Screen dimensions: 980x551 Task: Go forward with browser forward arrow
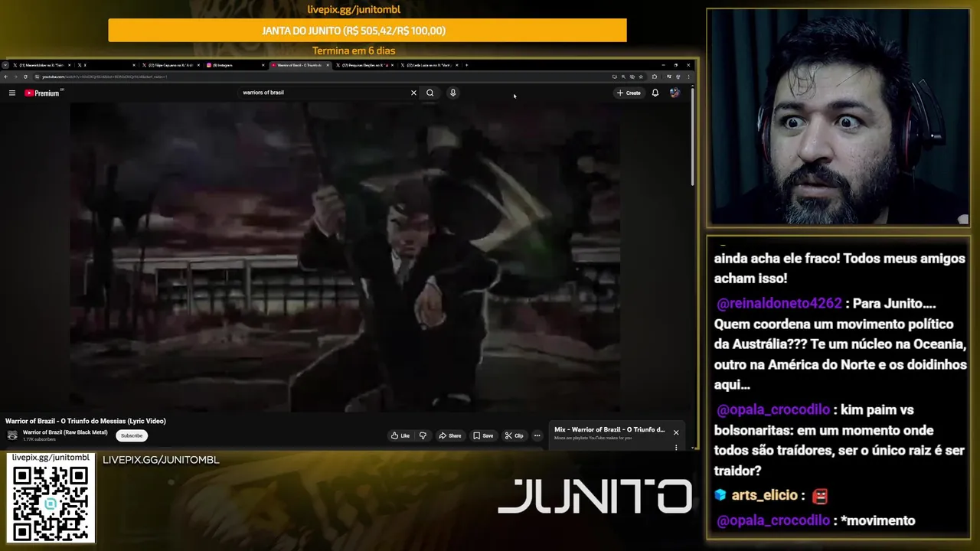pos(15,77)
